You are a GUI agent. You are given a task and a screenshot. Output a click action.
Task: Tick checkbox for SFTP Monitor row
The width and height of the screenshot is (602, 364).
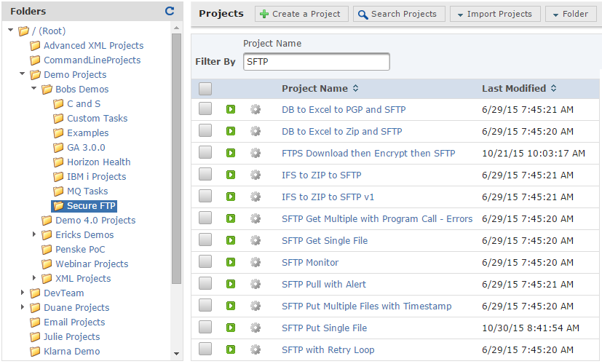[205, 263]
